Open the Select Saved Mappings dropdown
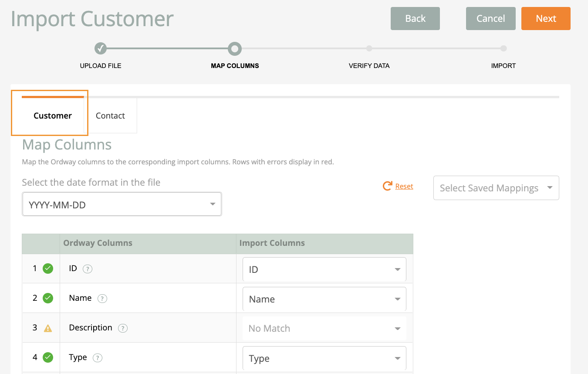The width and height of the screenshot is (588, 374). (x=496, y=188)
